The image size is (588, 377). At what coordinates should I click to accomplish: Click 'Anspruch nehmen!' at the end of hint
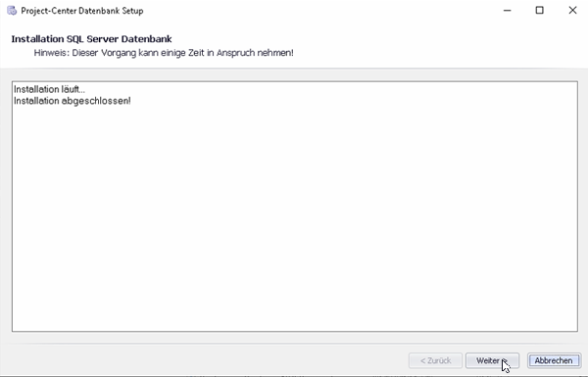click(255, 53)
